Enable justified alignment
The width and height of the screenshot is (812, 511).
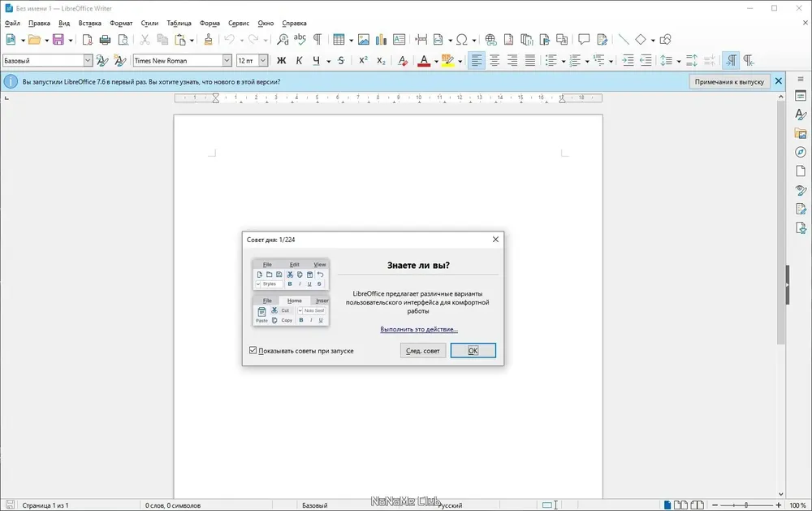click(530, 61)
